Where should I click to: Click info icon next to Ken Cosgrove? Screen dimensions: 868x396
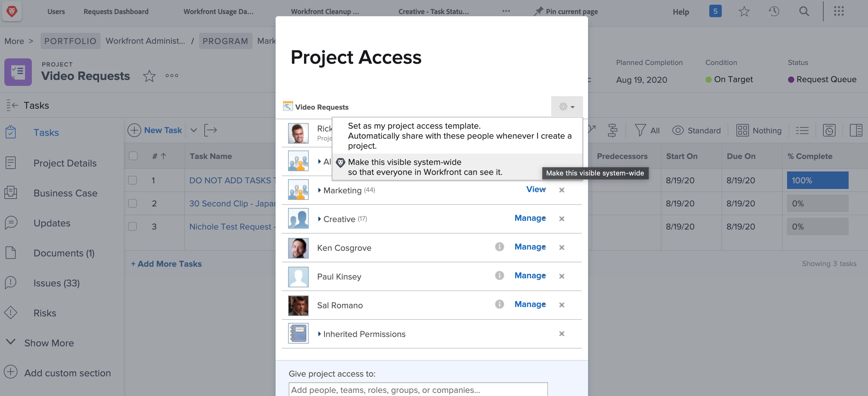[x=499, y=247]
